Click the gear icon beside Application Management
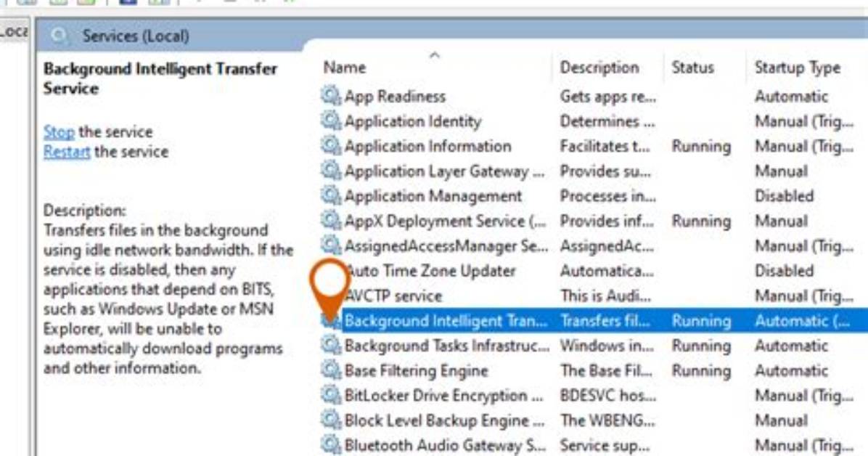 click(331, 195)
